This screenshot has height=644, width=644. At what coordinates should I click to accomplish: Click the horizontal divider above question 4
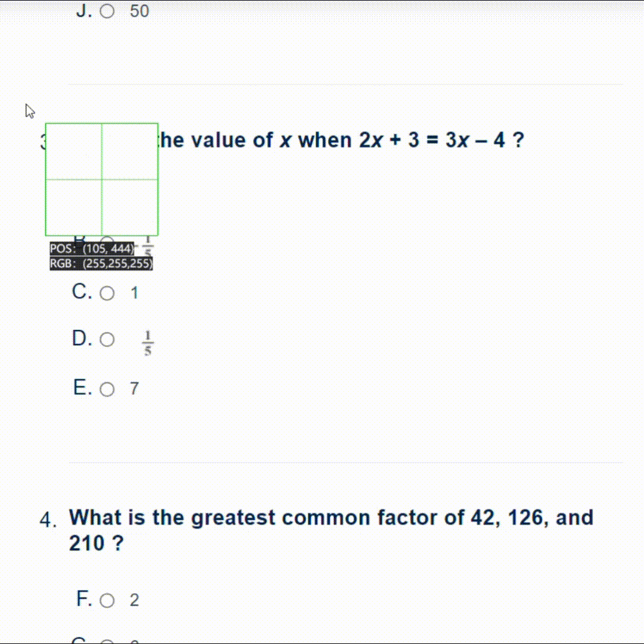(x=349, y=463)
